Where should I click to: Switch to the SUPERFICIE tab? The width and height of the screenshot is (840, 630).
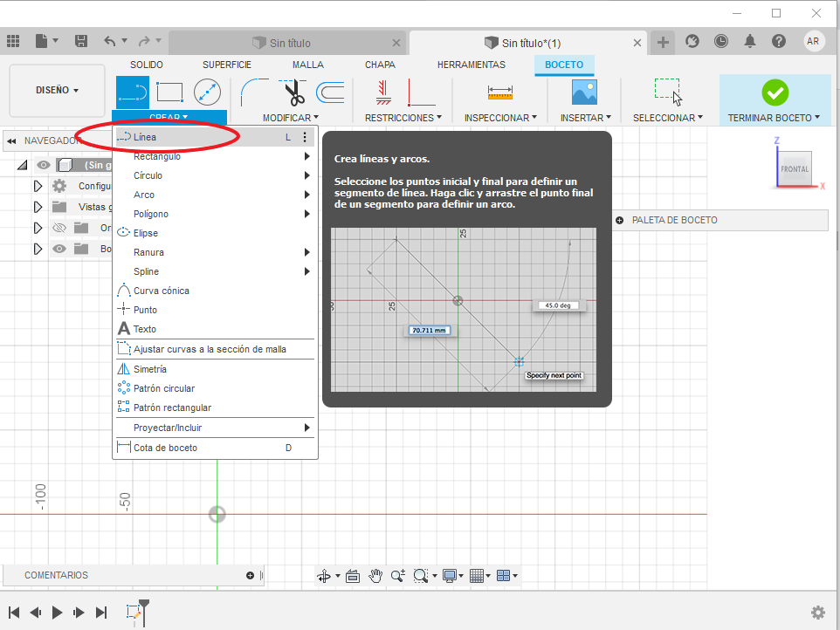[227, 65]
